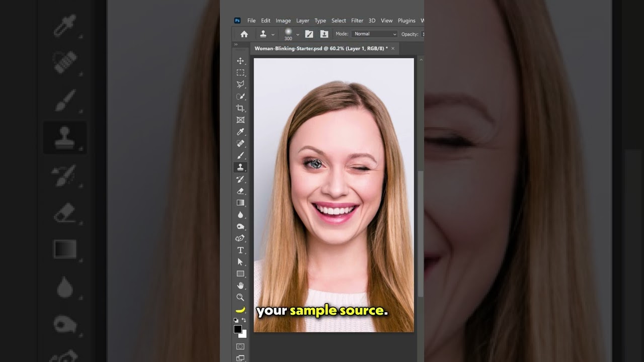Open the Filter menu
644x362 pixels.
(357, 21)
